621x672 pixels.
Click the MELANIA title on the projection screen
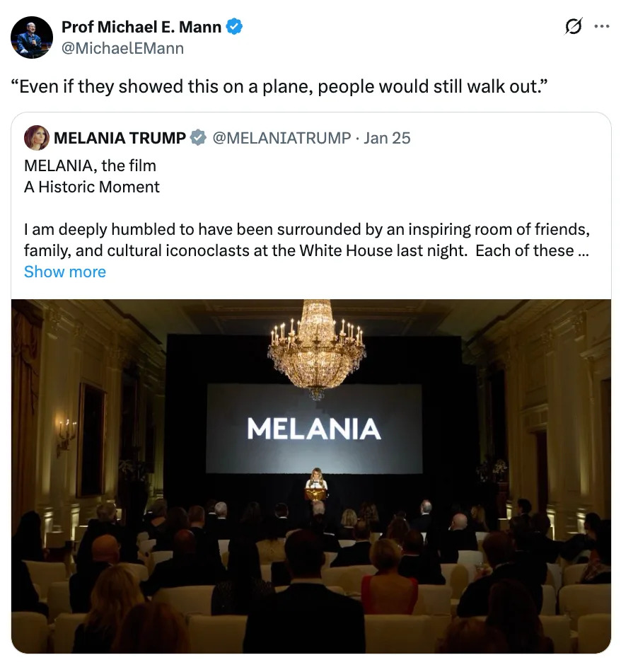(314, 429)
